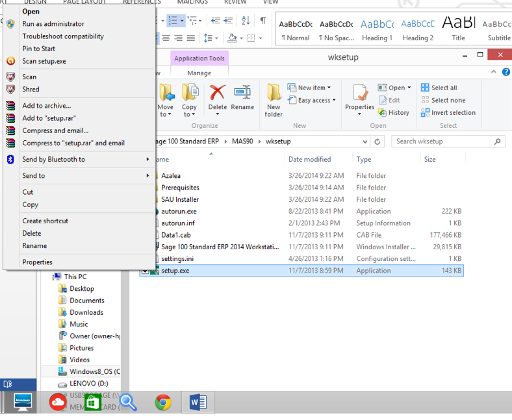Screen dimensions: 512x420
Task: Toggle the setup.exe row checkbox
Action: (x=145, y=271)
